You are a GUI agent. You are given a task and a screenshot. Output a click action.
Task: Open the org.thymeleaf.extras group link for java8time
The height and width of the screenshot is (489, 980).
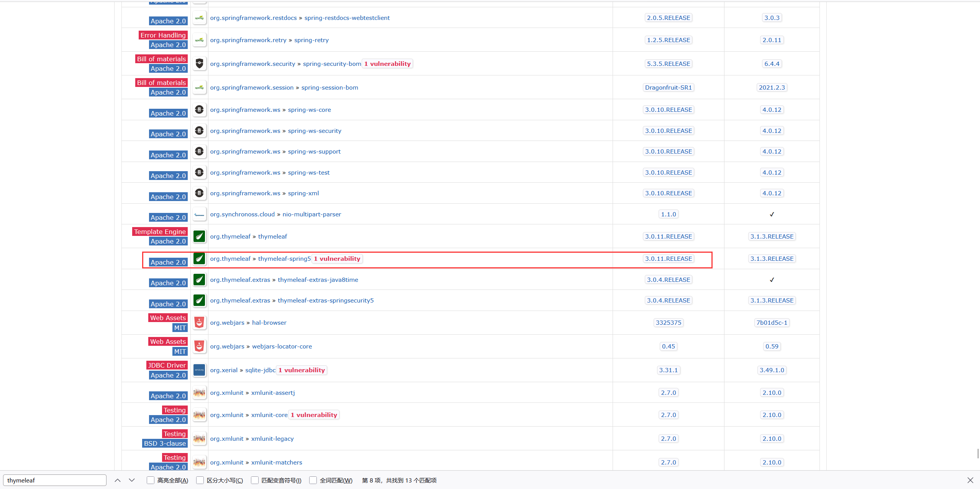pyautogui.click(x=240, y=280)
